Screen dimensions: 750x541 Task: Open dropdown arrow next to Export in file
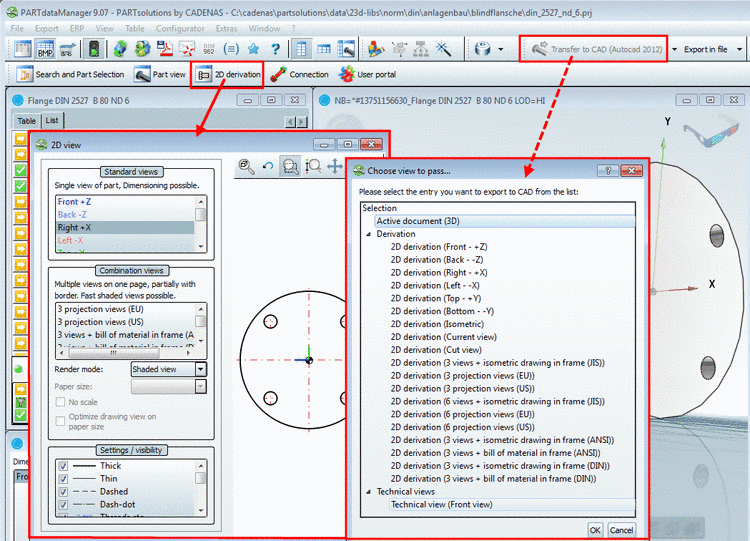[x=739, y=49]
